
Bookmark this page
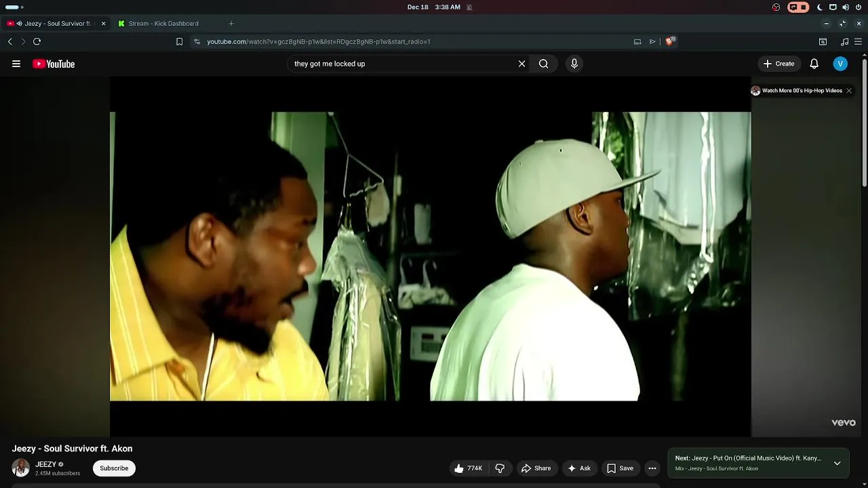(x=179, y=41)
